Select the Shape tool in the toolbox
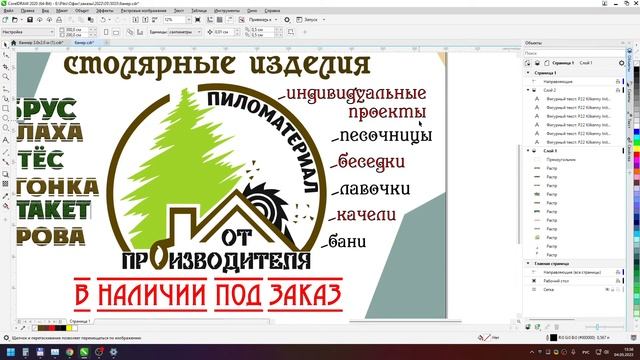This screenshot has height=360, width=640. (6, 55)
